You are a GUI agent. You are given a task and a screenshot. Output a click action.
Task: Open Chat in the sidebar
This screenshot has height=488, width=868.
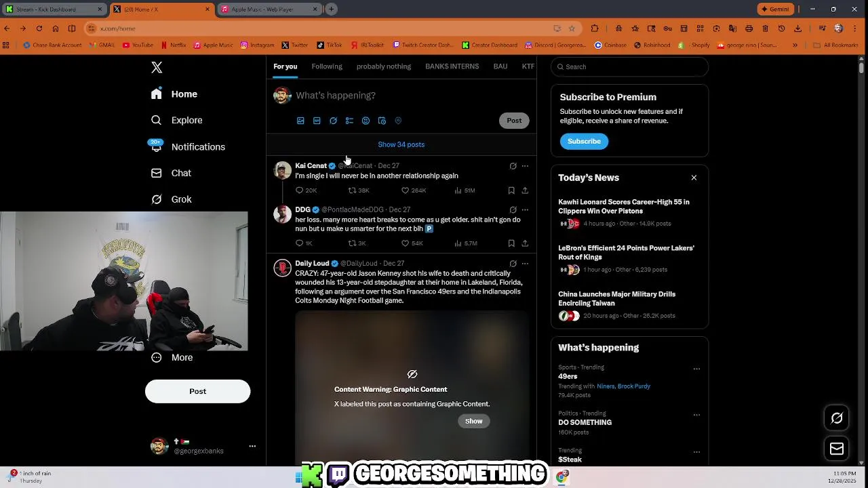pos(171,173)
